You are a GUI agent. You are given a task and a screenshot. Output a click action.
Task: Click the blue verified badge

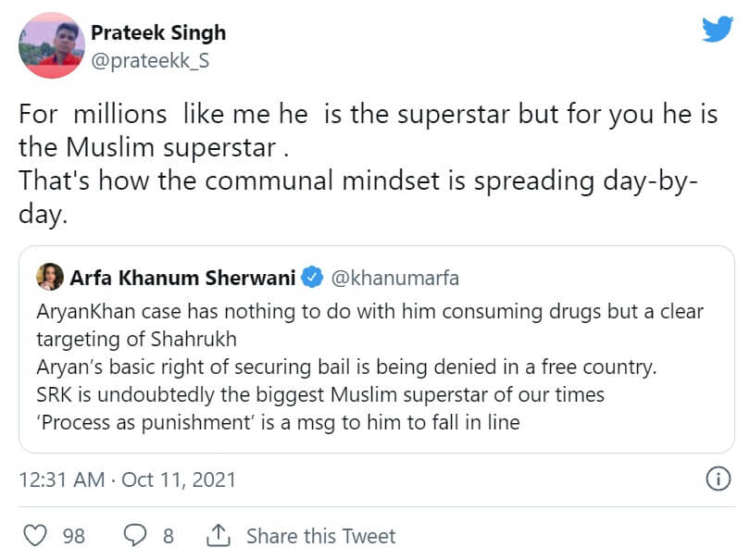click(x=314, y=277)
